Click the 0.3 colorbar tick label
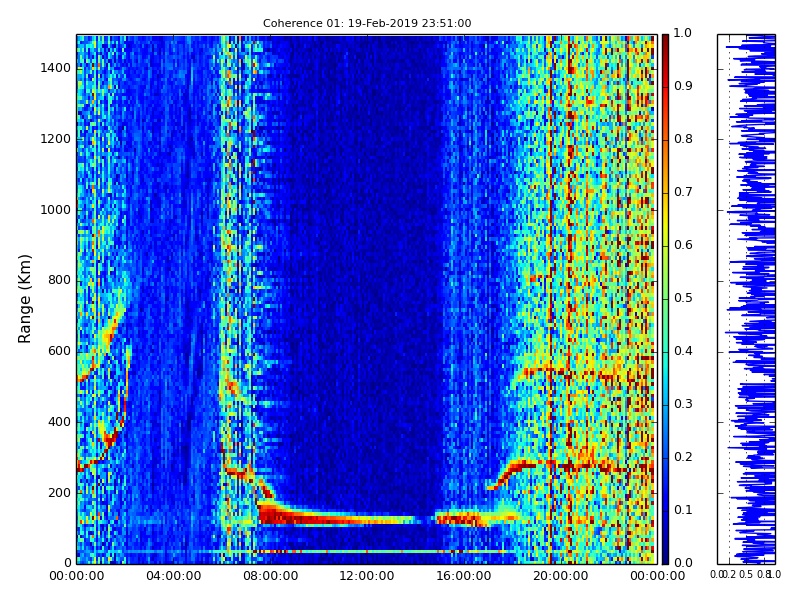The width and height of the screenshot is (800, 600). (683, 404)
